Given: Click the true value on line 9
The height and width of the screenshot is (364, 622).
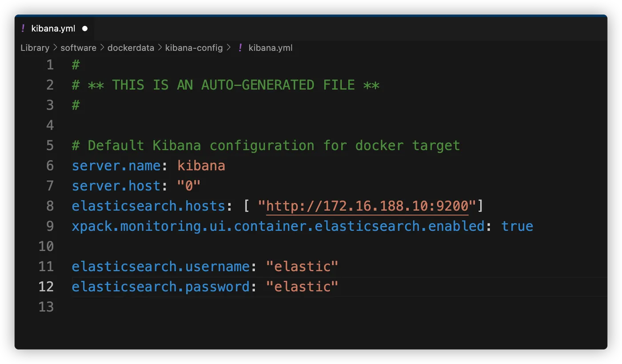Looking at the screenshot, I should (517, 226).
